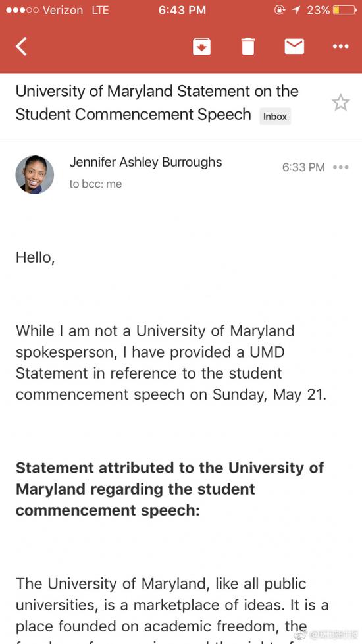The height and width of the screenshot is (644, 362).
Task: Open top bar more options menu
Action: (341, 46)
